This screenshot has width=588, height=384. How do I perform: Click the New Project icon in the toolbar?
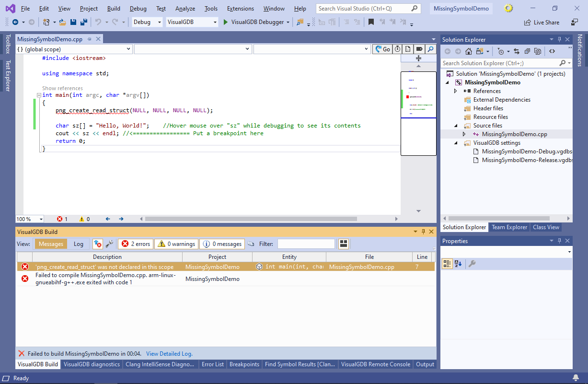tap(46, 22)
